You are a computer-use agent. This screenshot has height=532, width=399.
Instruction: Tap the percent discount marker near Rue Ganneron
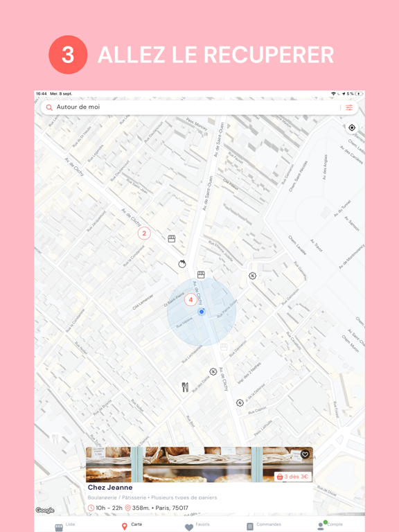click(252, 276)
